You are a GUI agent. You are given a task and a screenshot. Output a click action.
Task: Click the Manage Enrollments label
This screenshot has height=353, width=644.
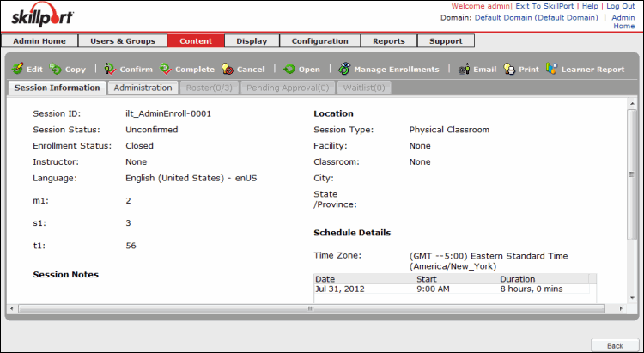coord(397,70)
